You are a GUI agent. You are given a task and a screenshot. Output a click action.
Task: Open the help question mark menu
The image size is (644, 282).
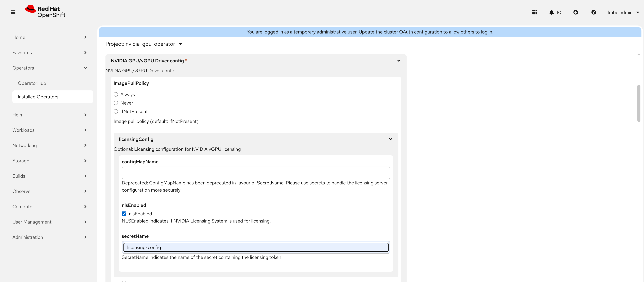pyautogui.click(x=594, y=12)
